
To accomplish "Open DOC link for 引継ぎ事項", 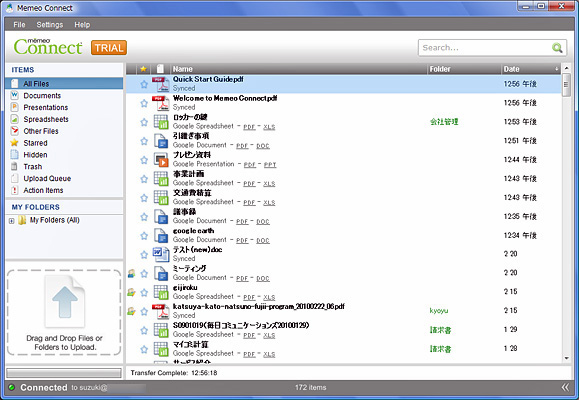I will [x=263, y=146].
